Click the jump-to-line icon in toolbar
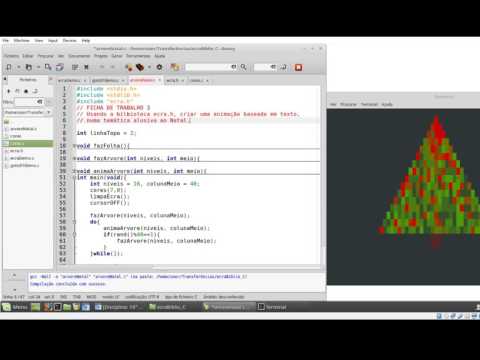The image size is (480, 360). 284,67
